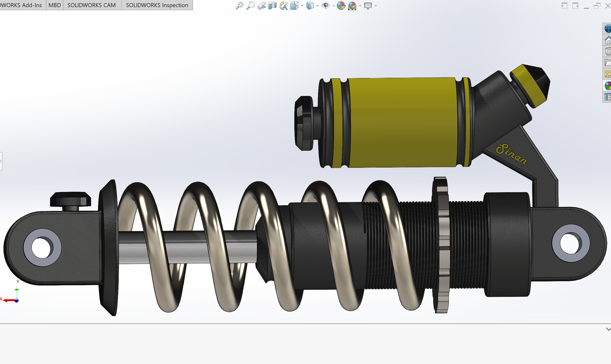This screenshot has height=364, width=611.
Task: Click the Previous View icon
Action: [x=262, y=5]
